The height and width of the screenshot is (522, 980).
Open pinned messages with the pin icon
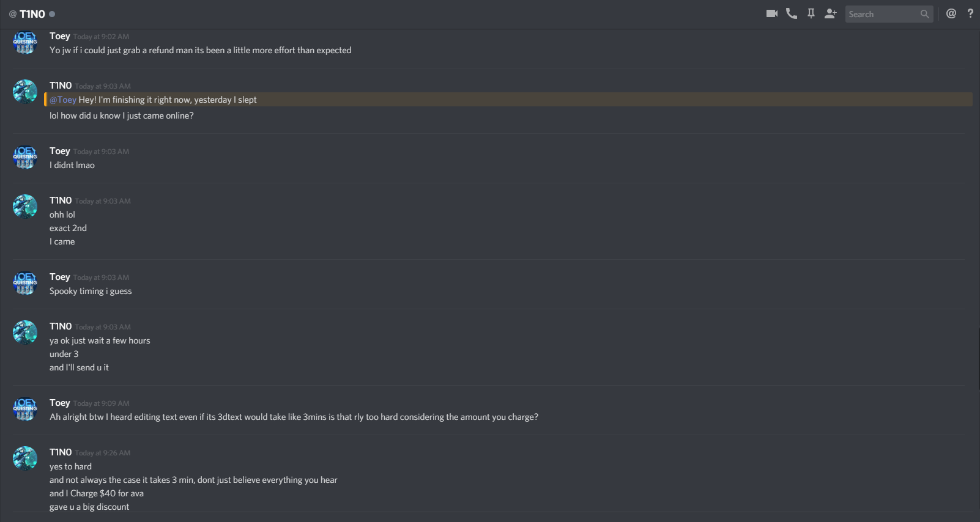pyautogui.click(x=811, y=13)
